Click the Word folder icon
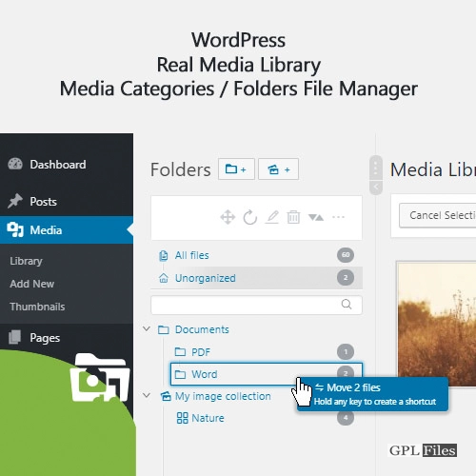This screenshot has height=476, width=476. pos(180,374)
